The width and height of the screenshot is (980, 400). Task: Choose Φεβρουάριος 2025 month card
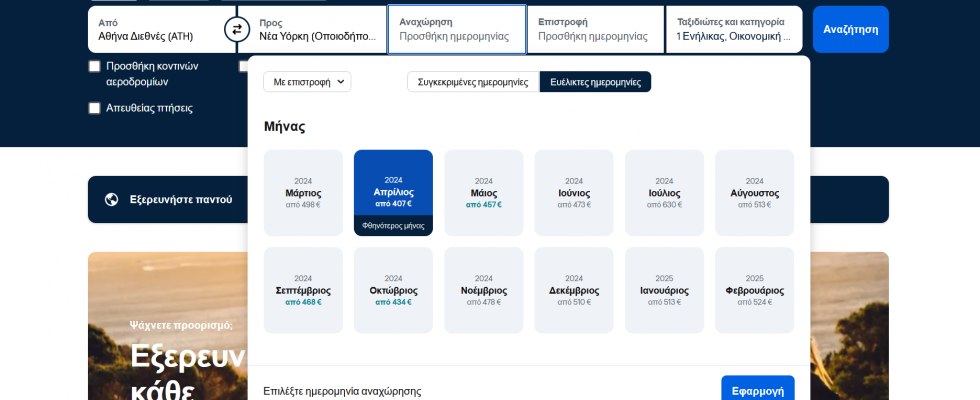click(754, 291)
